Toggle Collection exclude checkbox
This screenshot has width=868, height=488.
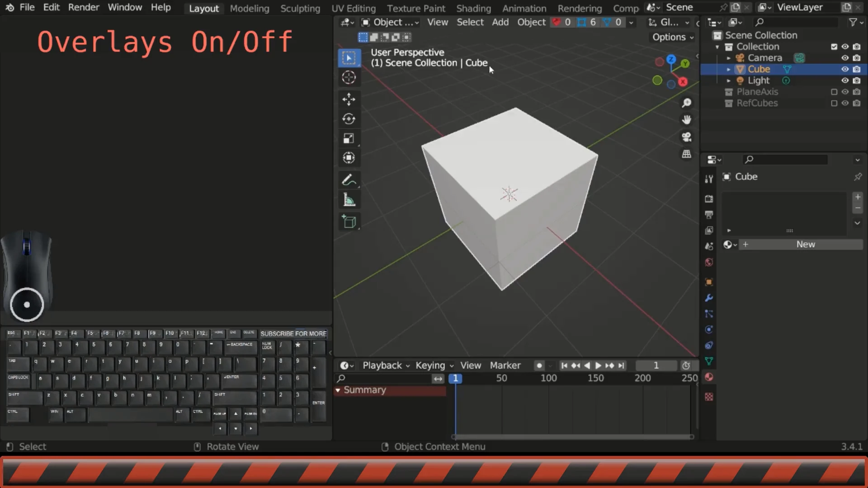(x=834, y=47)
